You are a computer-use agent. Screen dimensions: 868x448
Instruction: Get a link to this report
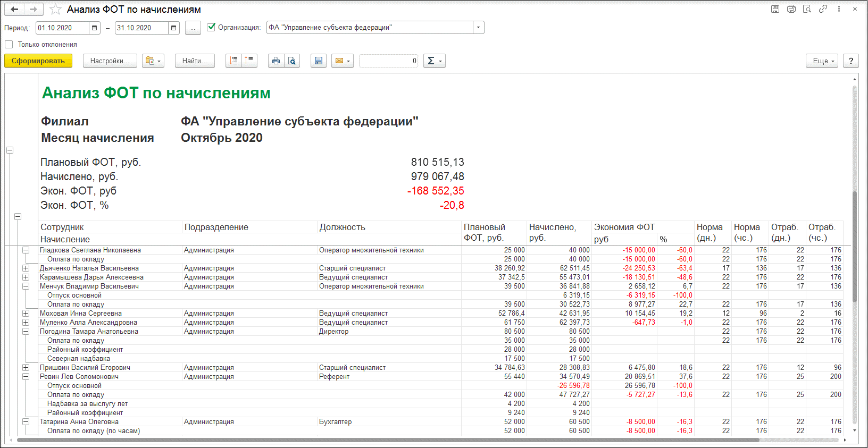pyautogui.click(x=823, y=9)
